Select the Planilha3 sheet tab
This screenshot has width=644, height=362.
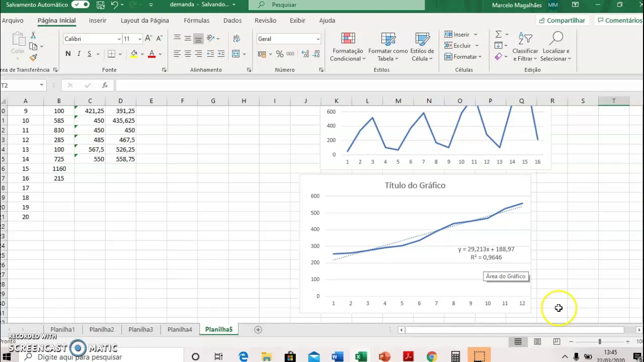(140, 330)
